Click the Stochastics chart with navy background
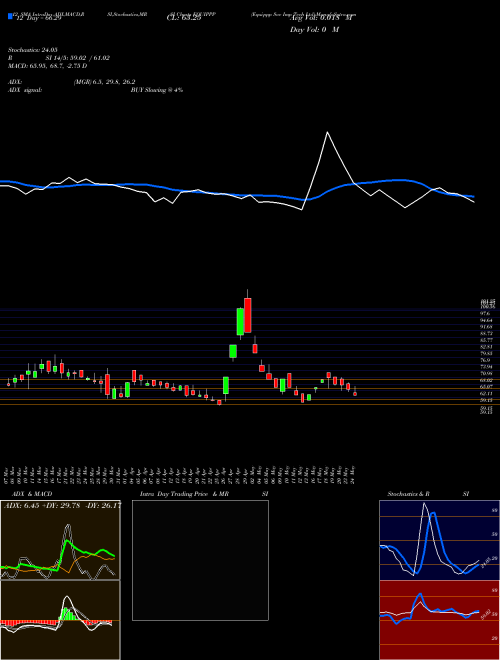 439,540
